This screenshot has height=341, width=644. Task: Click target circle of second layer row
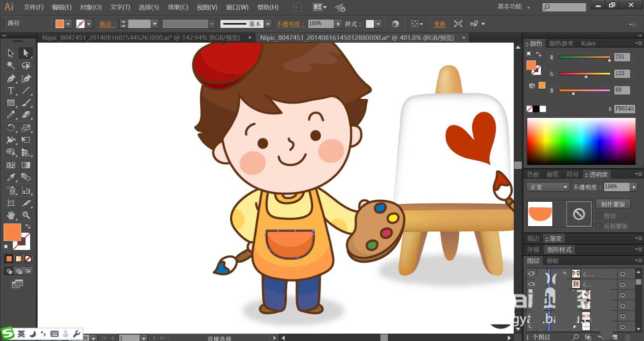622,284
